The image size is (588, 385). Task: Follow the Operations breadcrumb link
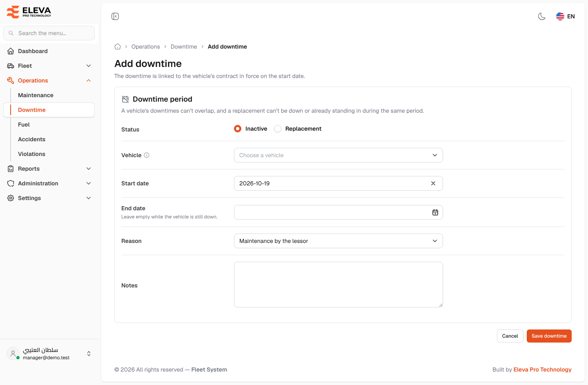pyautogui.click(x=146, y=47)
